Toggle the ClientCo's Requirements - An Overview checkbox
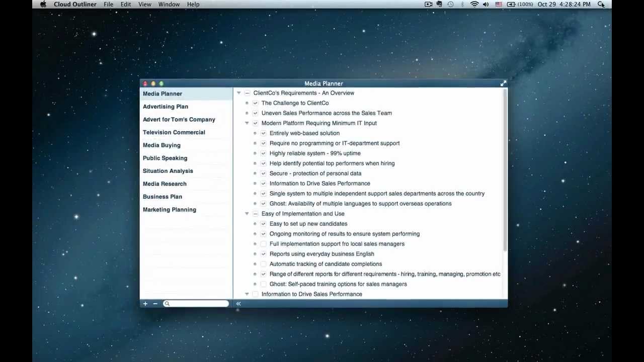 [247, 93]
